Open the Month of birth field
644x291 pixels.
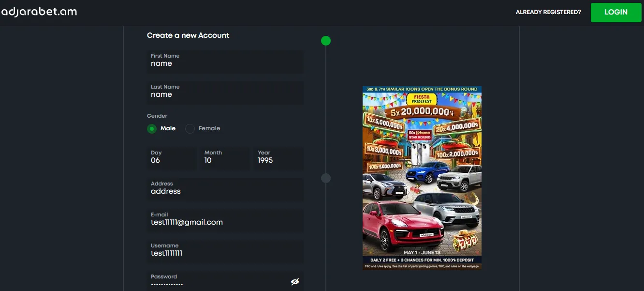click(x=225, y=158)
